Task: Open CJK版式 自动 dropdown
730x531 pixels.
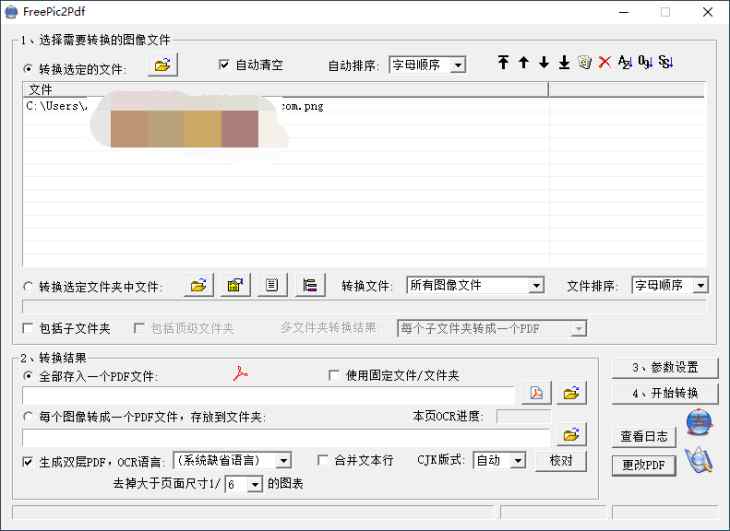Action: [x=499, y=461]
